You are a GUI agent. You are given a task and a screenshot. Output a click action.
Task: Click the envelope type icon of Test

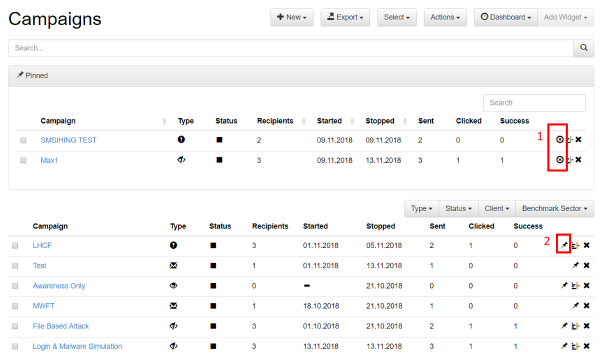pos(173,265)
